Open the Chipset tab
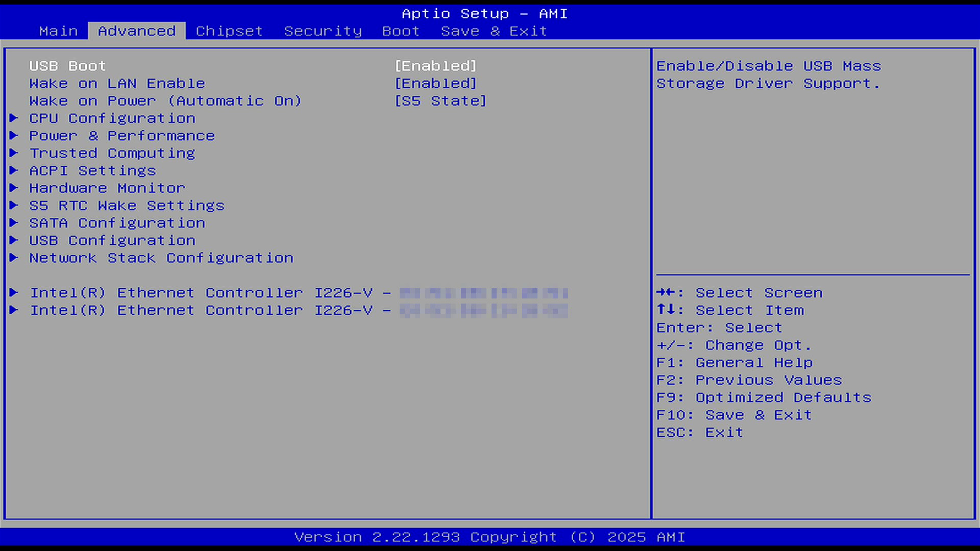980x551 pixels. (x=229, y=31)
